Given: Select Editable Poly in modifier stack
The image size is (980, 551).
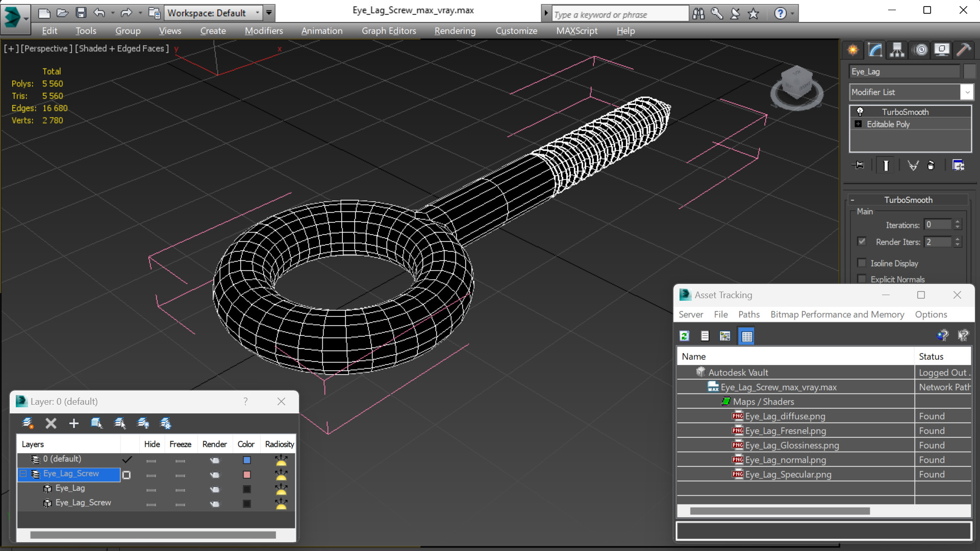Looking at the screenshot, I should 888,124.
